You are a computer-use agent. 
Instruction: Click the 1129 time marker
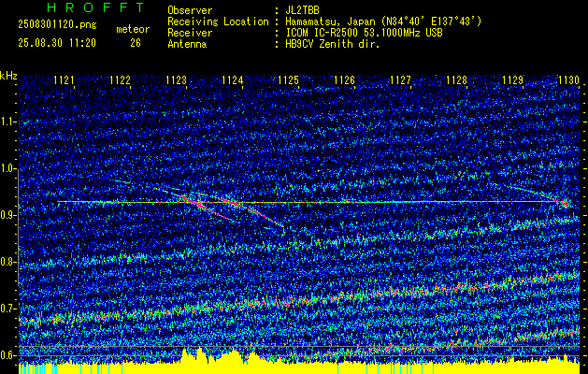(x=512, y=80)
